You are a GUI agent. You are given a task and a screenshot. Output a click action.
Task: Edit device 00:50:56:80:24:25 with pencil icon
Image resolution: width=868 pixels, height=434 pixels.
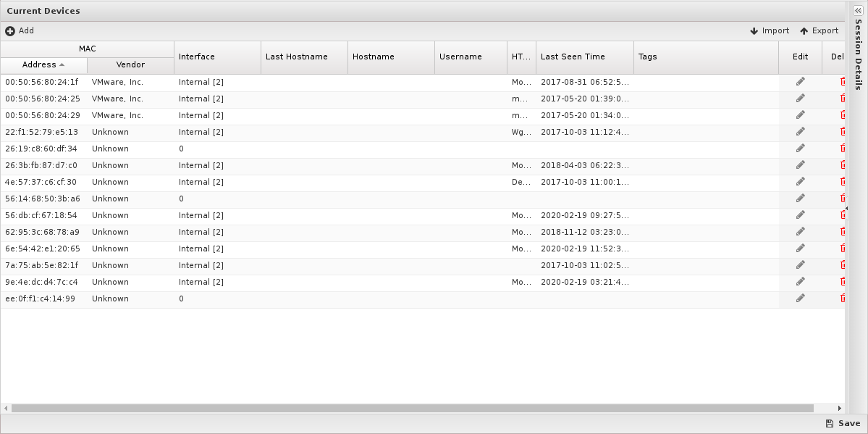[800, 99]
